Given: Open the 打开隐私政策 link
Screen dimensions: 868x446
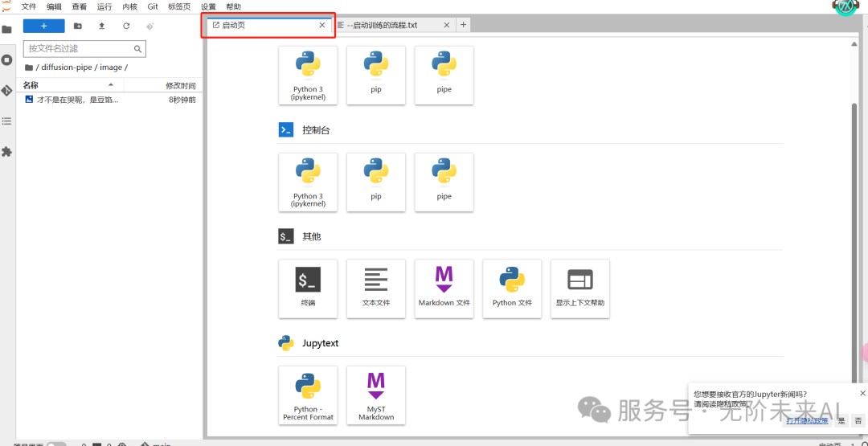Looking at the screenshot, I should pyautogui.click(x=807, y=421).
